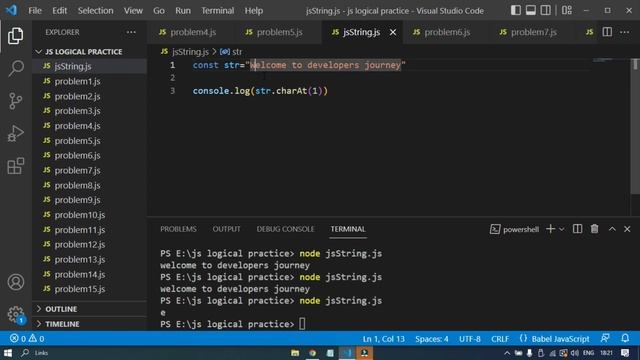The image size is (640, 360).
Task: Select the TERMINAL panel tab
Action: click(348, 229)
